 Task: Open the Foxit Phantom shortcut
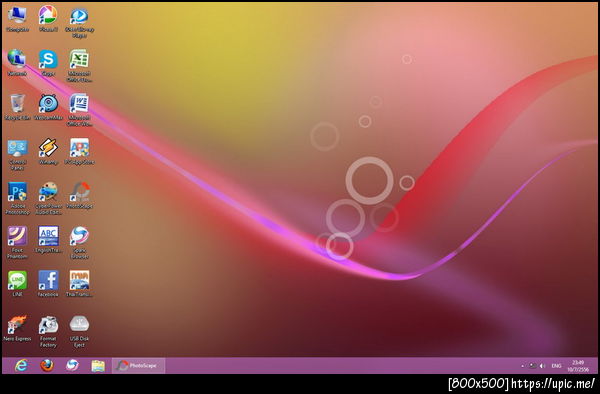coord(17,242)
